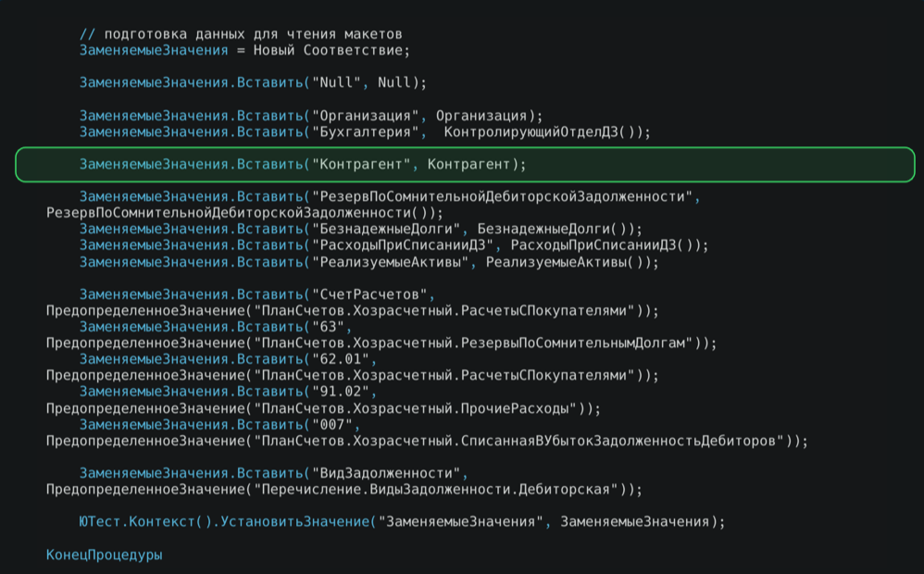
Task: Click the РезервыПоСомнительнымДолгам predefined value line
Action: tap(381, 343)
